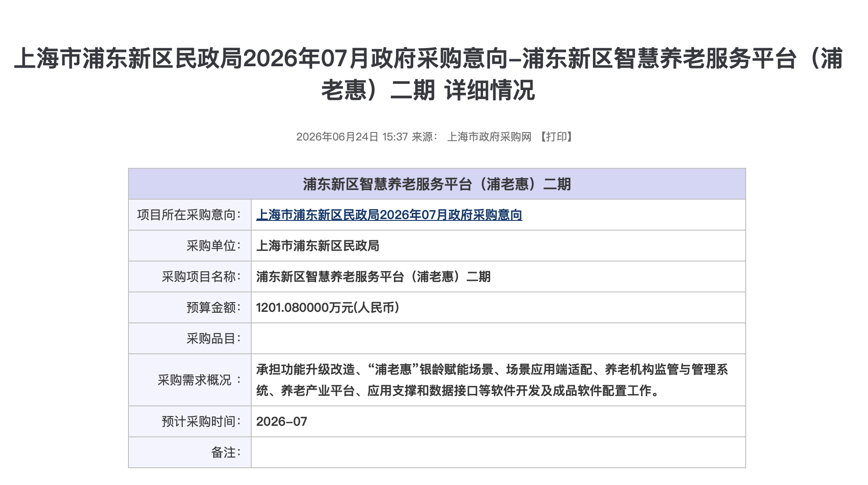Click the 采购品目 label cell

[x=190, y=338]
